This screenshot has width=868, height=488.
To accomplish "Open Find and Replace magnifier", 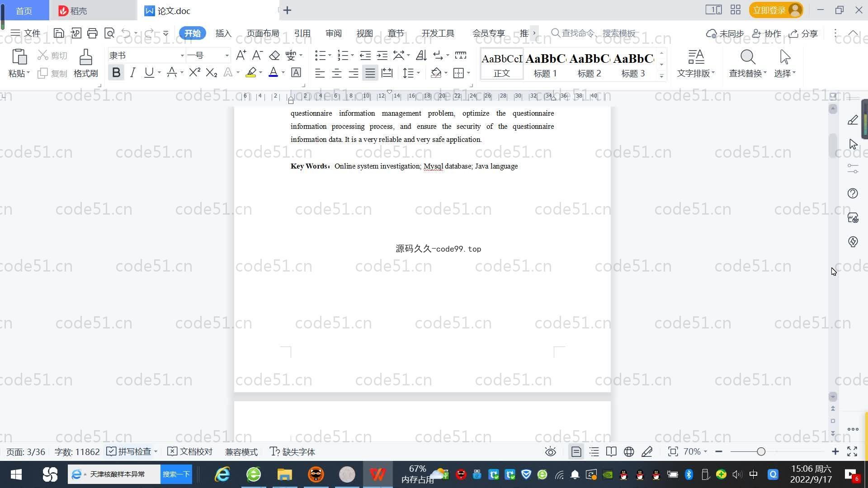I will 748,57.
